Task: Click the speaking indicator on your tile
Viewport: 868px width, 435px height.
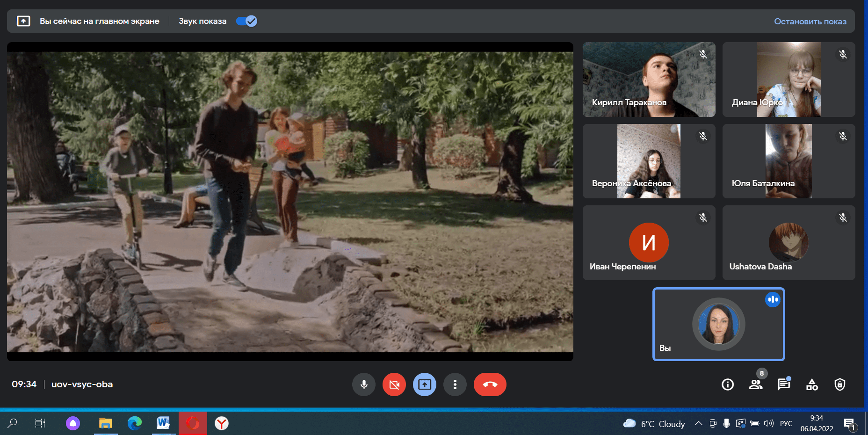Action: point(773,299)
